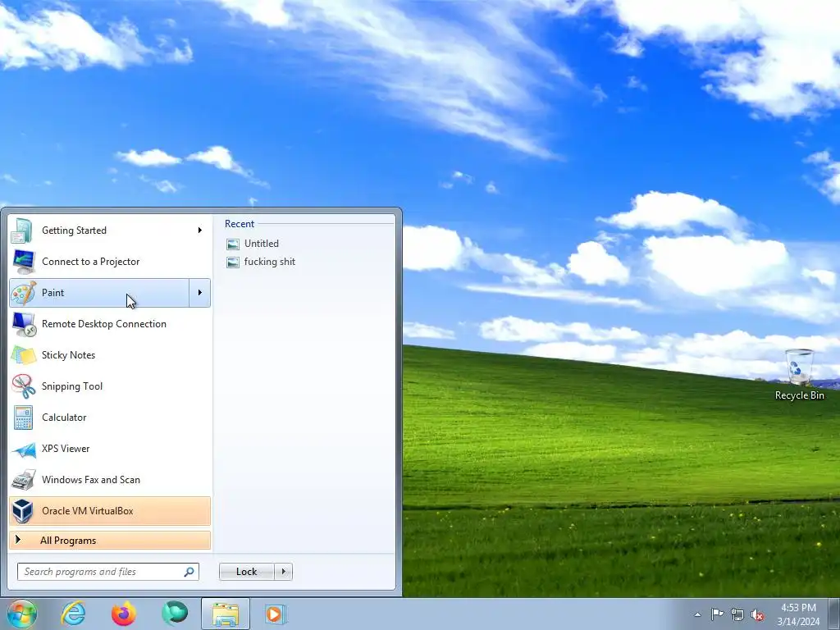Open the Recycle Bin on desktop
The width and height of the screenshot is (840, 630).
[x=799, y=374]
